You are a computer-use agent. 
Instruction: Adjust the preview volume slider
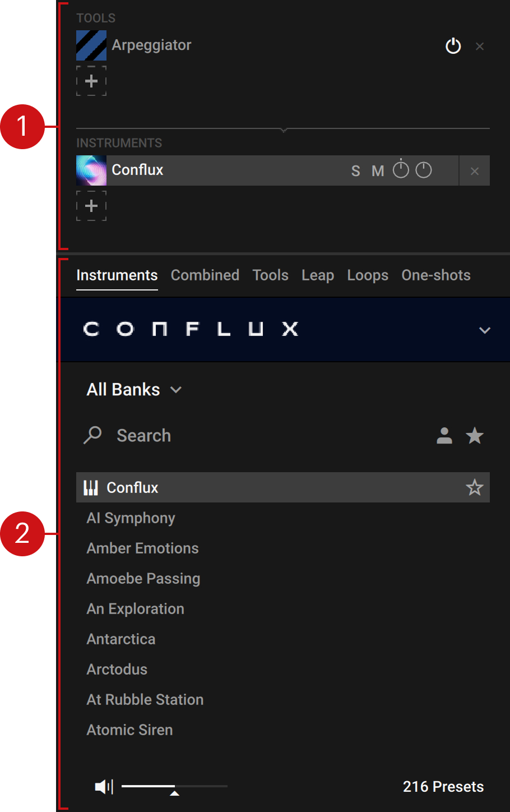coord(174,787)
